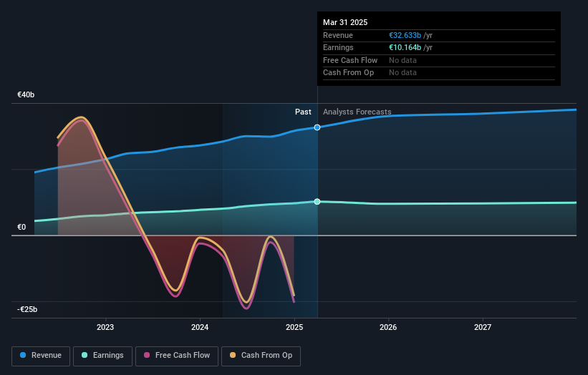Click the tooltip 'Cash From Op' row label
The image size is (588, 375).
click(348, 73)
